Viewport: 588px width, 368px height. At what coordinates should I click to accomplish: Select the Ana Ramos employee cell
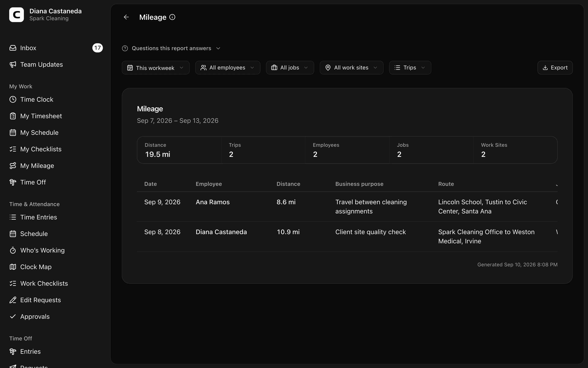[x=213, y=202]
